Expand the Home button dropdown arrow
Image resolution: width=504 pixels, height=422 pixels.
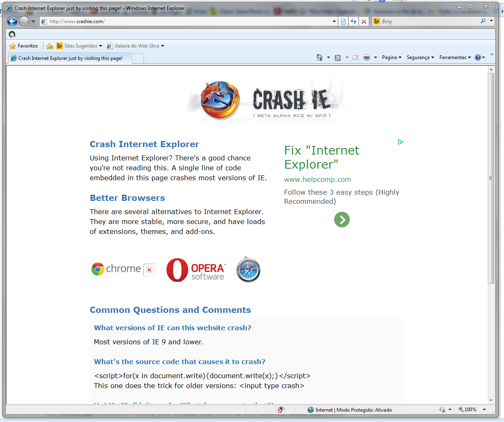point(328,57)
